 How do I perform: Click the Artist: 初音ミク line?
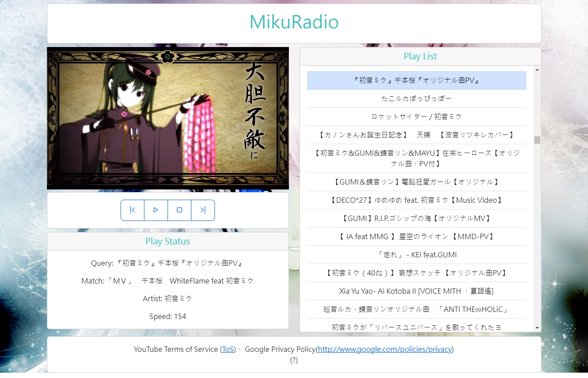point(167,299)
